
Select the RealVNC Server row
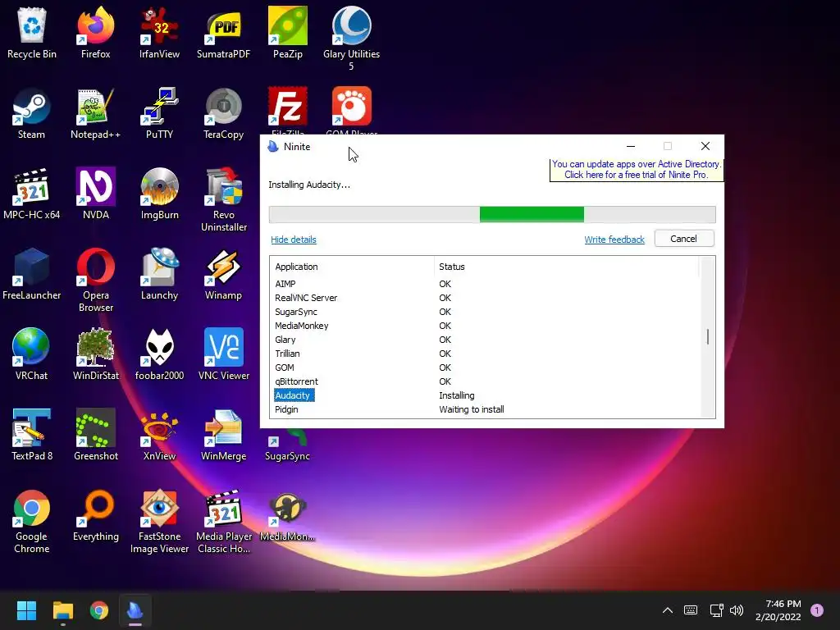(x=486, y=298)
